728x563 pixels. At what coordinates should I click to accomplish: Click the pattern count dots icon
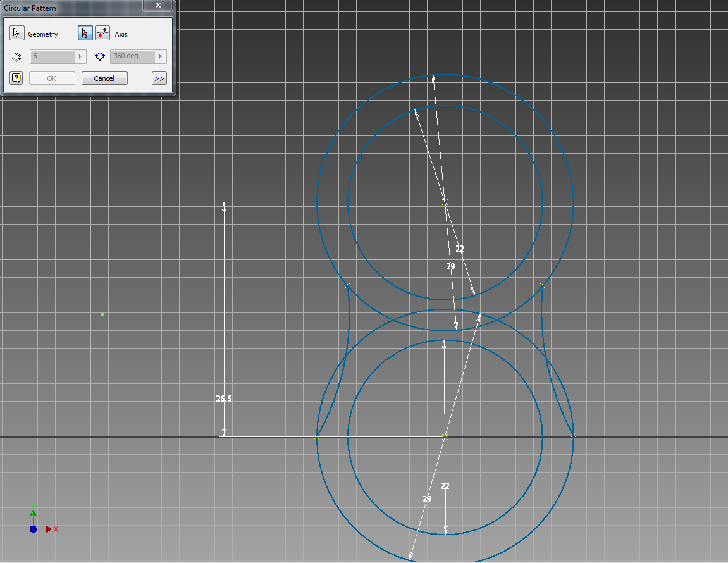pyautogui.click(x=16, y=57)
